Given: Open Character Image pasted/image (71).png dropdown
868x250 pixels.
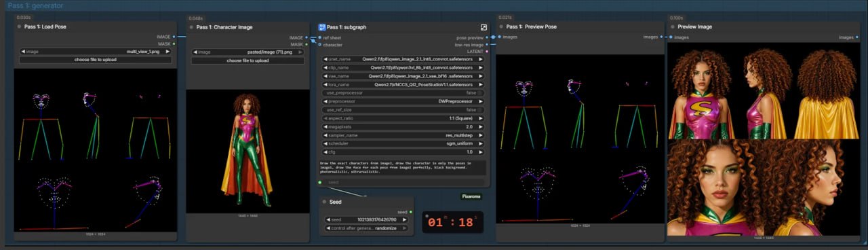Looking at the screenshot, I should click(x=248, y=52).
